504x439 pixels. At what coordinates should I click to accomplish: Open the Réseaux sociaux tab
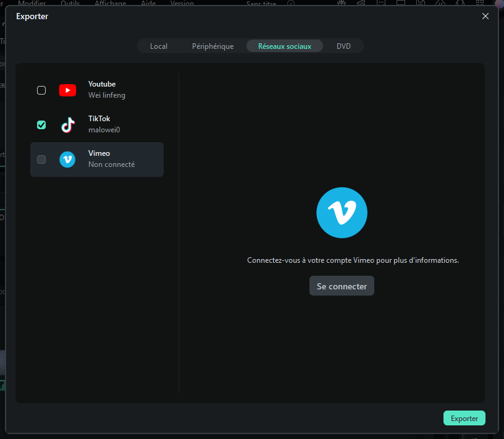(285, 46)
